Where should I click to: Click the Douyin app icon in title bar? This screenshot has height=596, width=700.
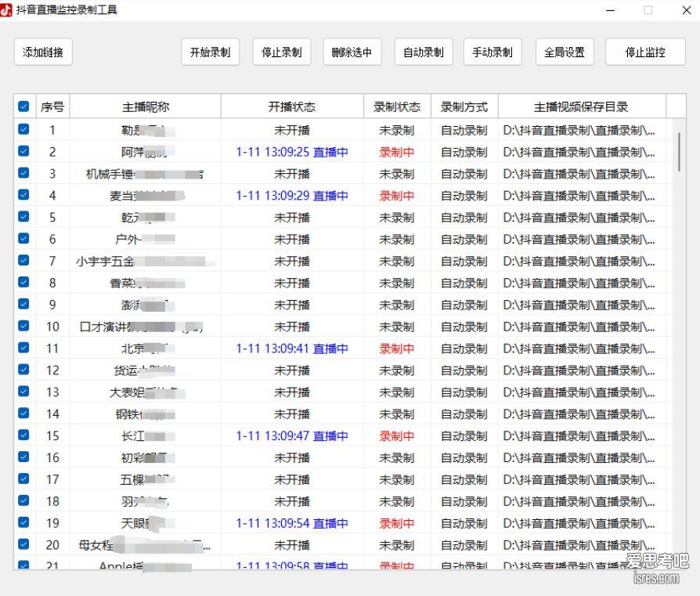click(6, 10)
